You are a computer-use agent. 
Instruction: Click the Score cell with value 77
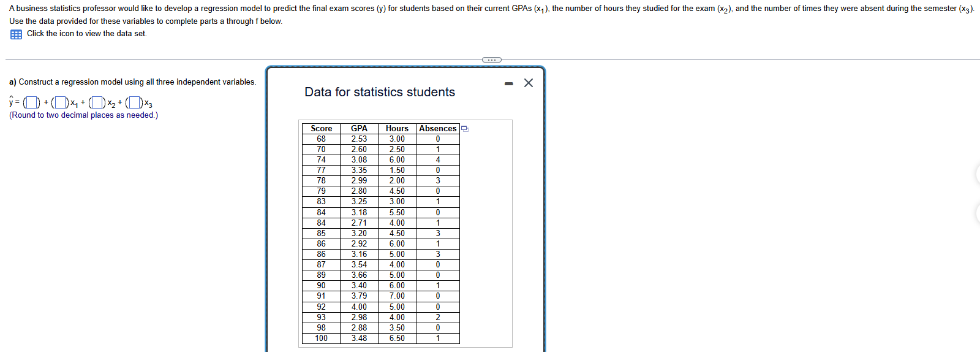click(321, 170)
